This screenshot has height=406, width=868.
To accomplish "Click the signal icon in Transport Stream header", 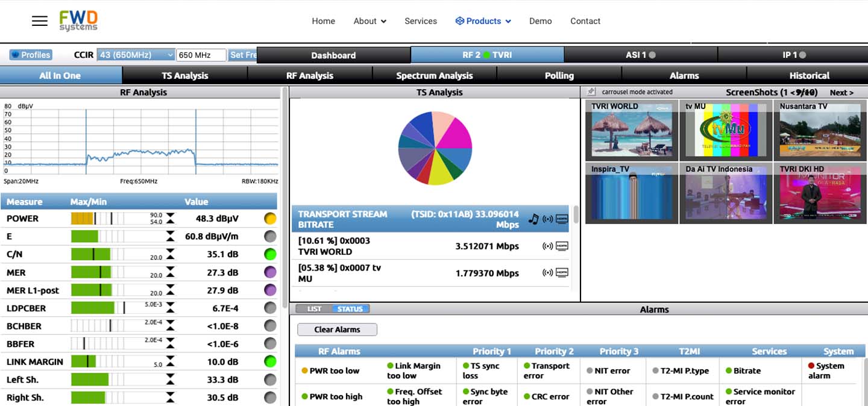I will pos(548,219).
